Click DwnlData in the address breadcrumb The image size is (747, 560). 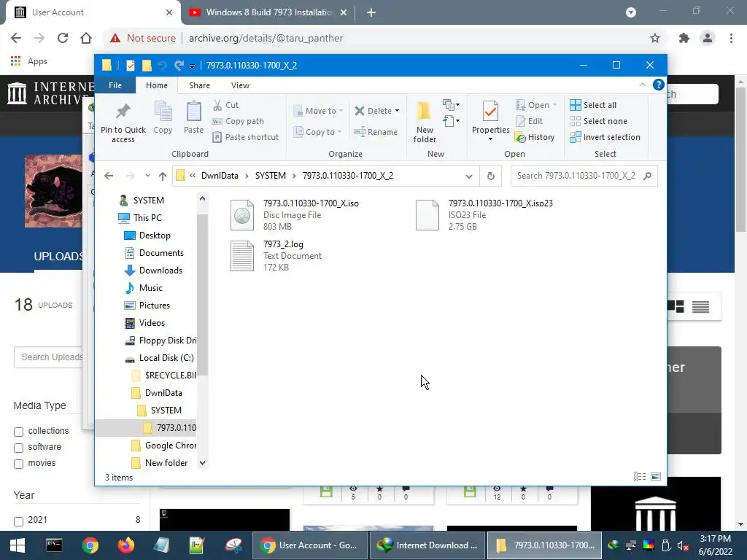click(x=220, y=176)
